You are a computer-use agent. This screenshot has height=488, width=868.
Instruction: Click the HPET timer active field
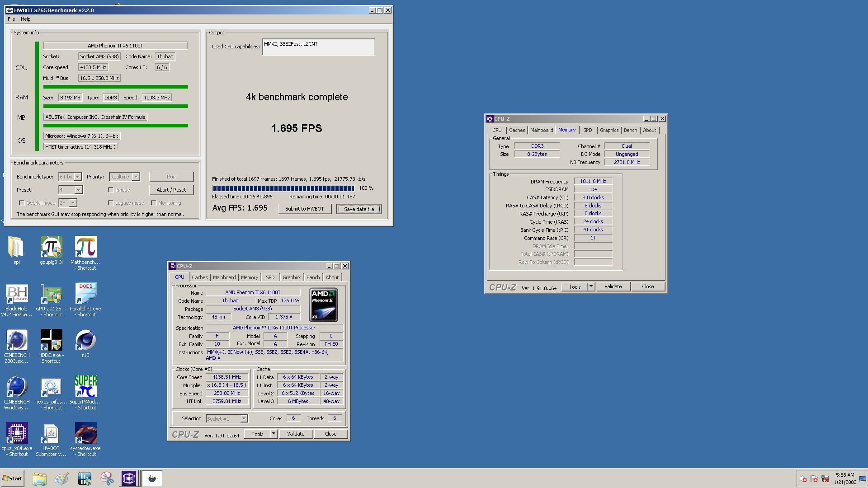[x=80, y=147]
